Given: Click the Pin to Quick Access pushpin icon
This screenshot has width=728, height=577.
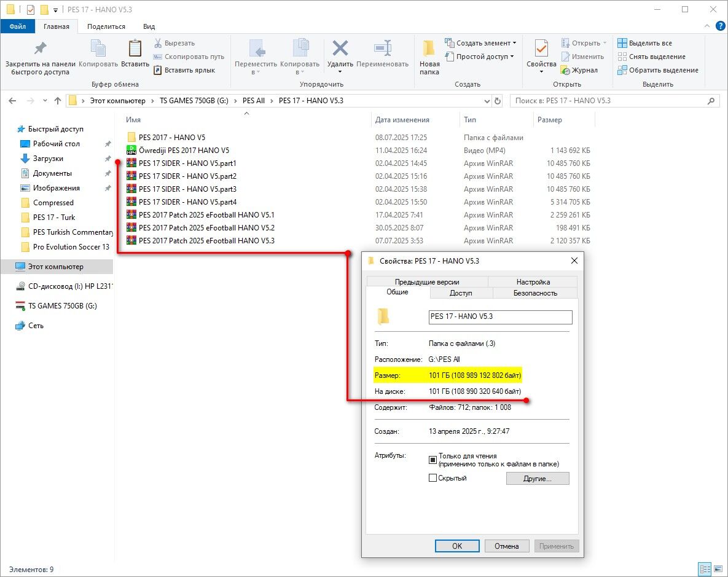Looking at the screenshot, I should click(x=41, y=48).
